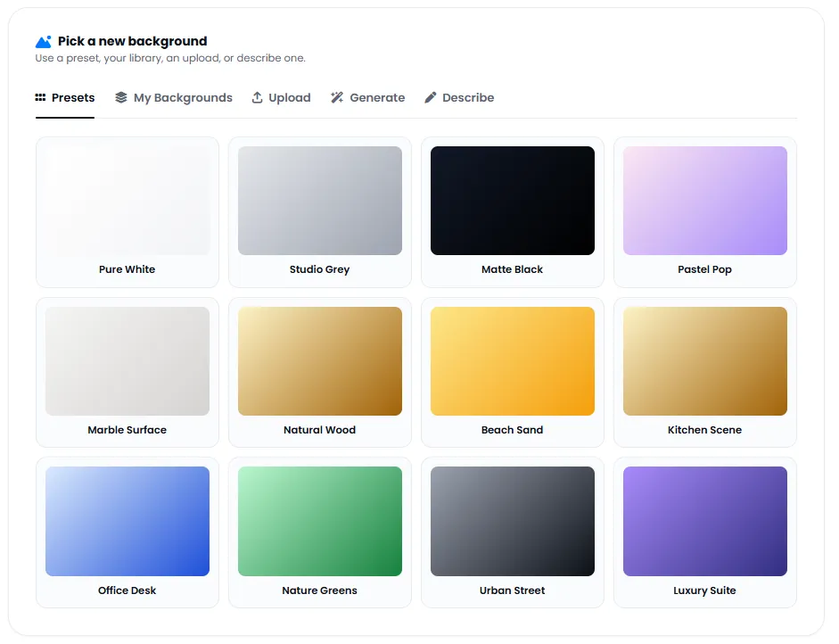Click the "Nature Greens" label

tap(319, 590)
